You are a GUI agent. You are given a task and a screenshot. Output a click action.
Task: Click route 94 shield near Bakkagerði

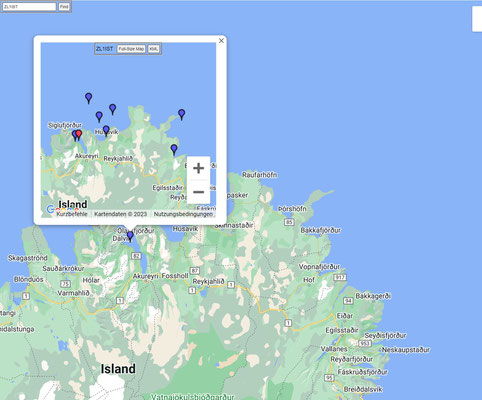click(348, 301)
